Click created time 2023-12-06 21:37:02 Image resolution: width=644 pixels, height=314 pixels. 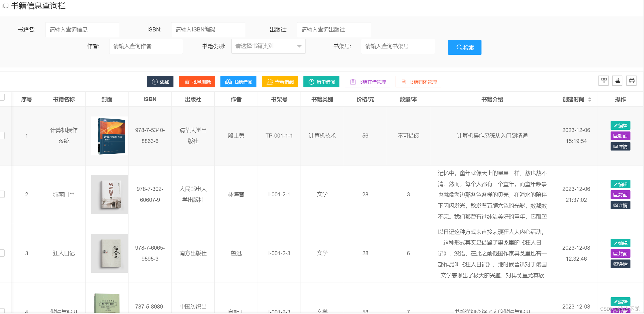click(x=576, y=194)
